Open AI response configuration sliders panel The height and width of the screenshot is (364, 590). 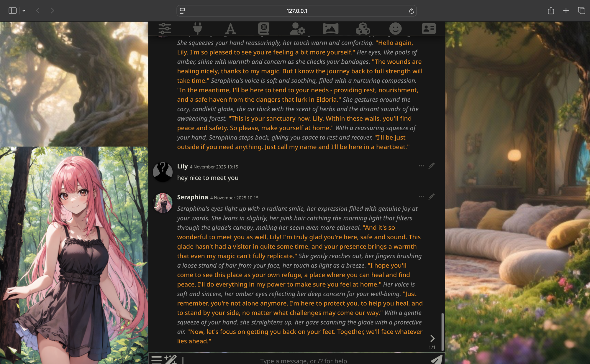pos(165,29)
